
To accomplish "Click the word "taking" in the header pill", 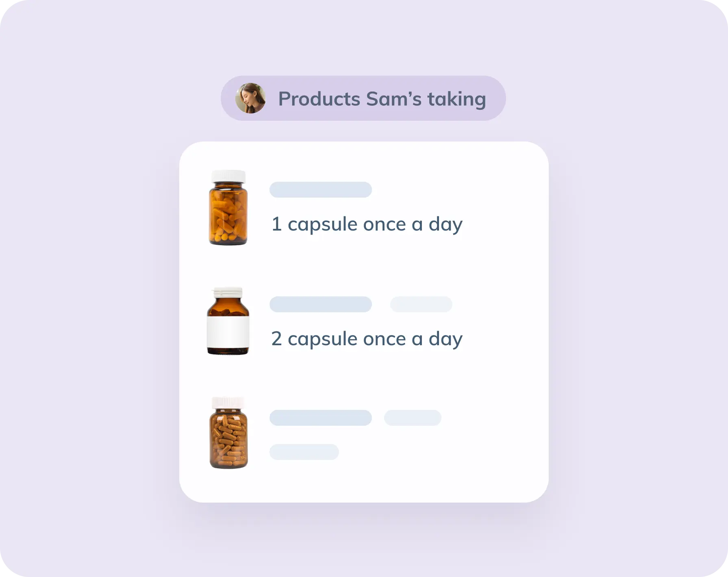I will (456, 99).
